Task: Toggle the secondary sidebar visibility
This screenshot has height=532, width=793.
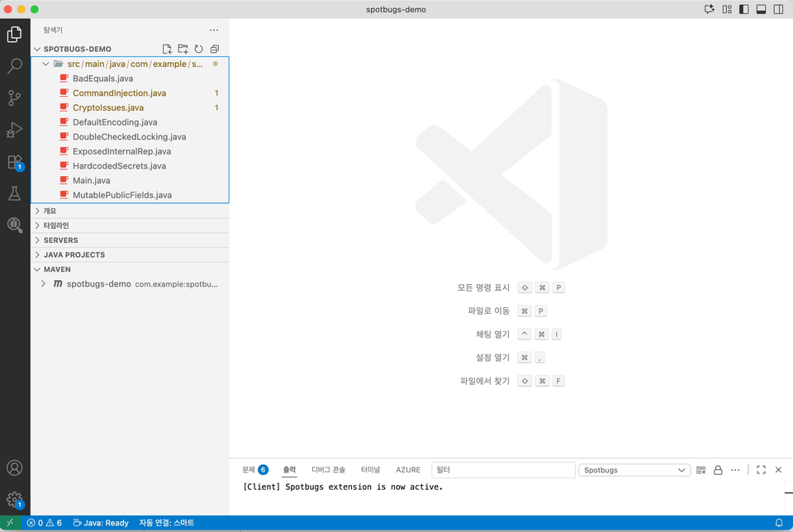Action: click(x=778, y=9)
